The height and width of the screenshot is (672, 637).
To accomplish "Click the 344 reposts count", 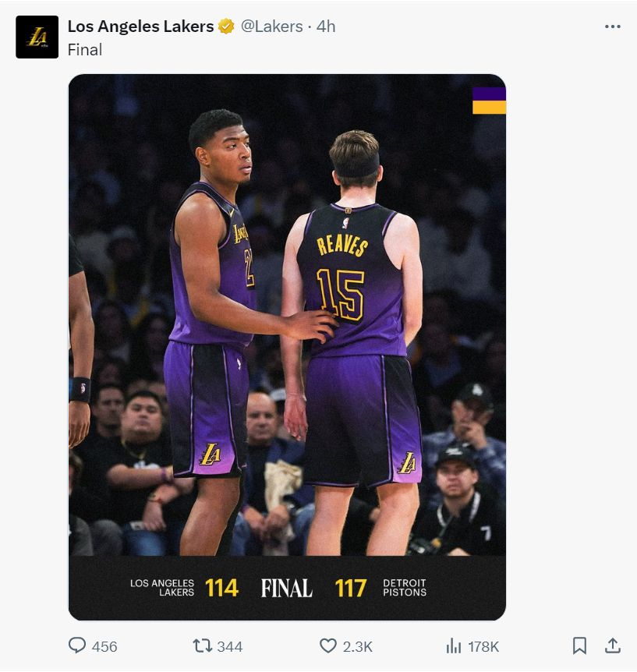I will click(x=230, y=646).
